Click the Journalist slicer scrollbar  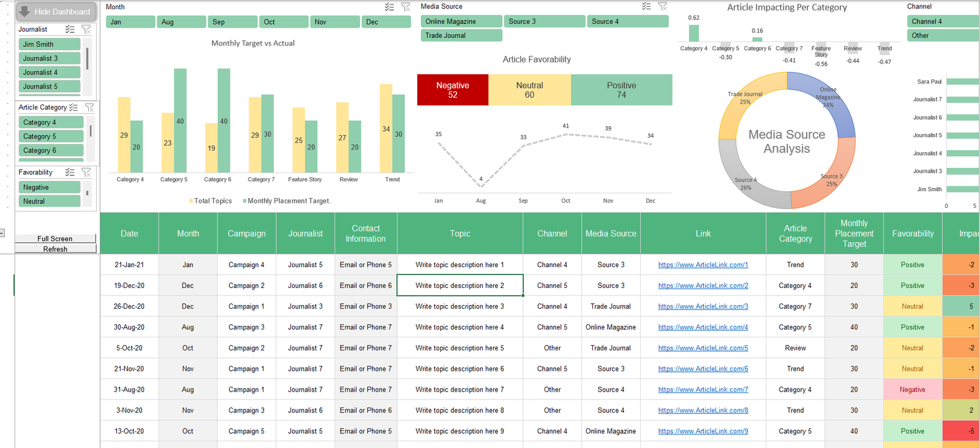coord(87,59)
